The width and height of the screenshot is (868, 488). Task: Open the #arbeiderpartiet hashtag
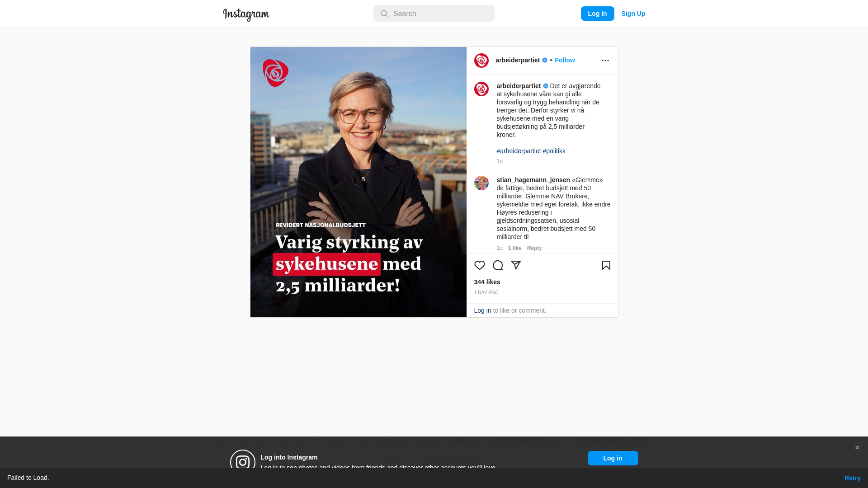click(519, 151)
